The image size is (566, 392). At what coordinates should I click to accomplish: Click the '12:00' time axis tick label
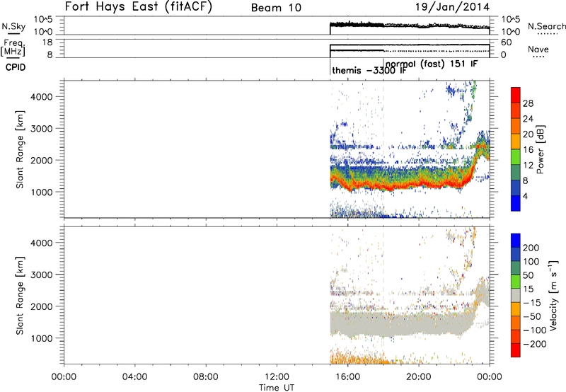tap(277, 377)
